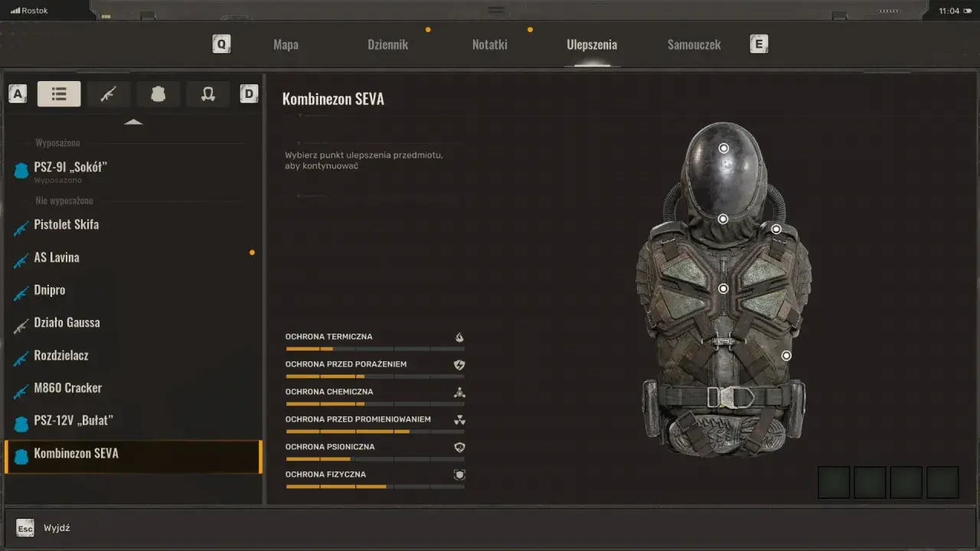Select the upgrade point on the shoulder
Viewport: 980px width, 551px height.
click(x=776, y=229)
